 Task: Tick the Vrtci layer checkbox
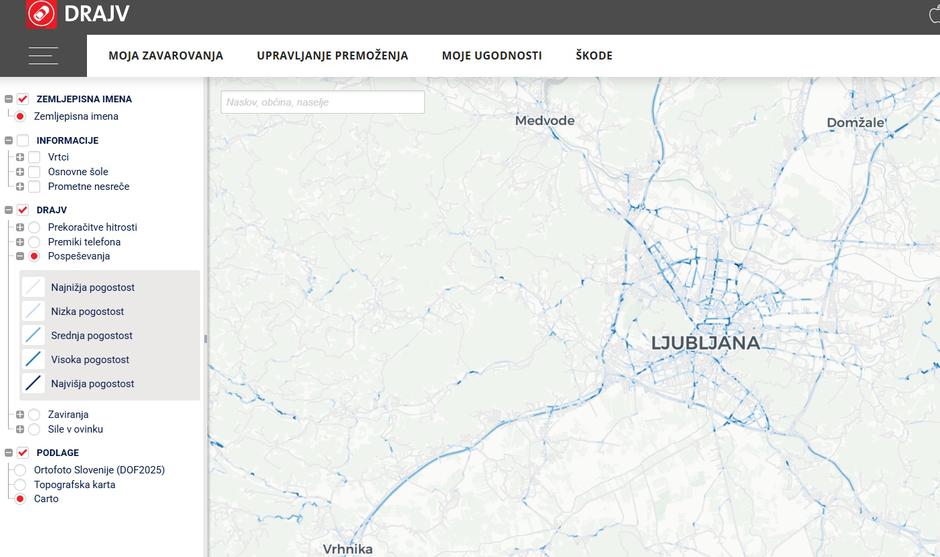pyautogui.click(x=34, y=157)
